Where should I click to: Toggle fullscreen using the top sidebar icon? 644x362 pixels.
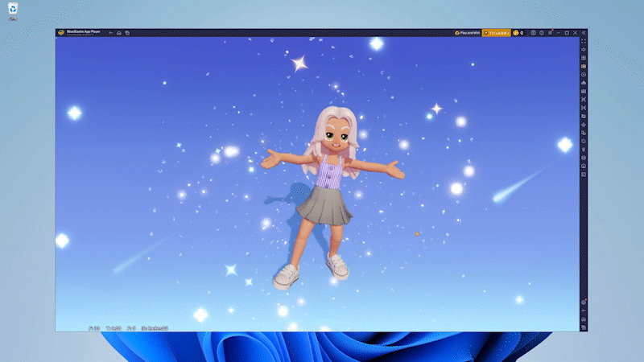click(584, 41)
